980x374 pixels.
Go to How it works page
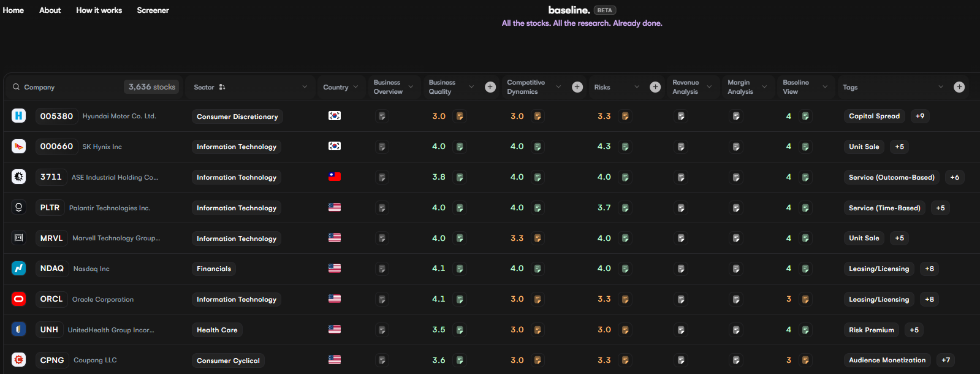pyautogui.click(x=99, y=10)
